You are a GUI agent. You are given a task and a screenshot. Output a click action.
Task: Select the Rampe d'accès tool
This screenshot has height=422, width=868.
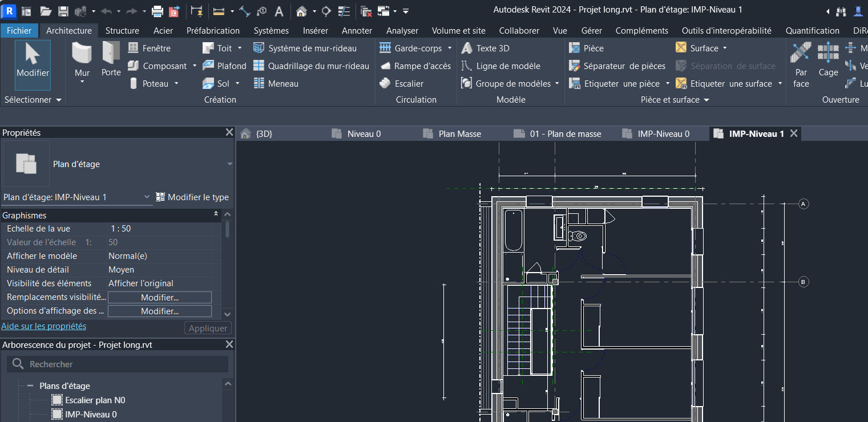[x=415, y=66]
